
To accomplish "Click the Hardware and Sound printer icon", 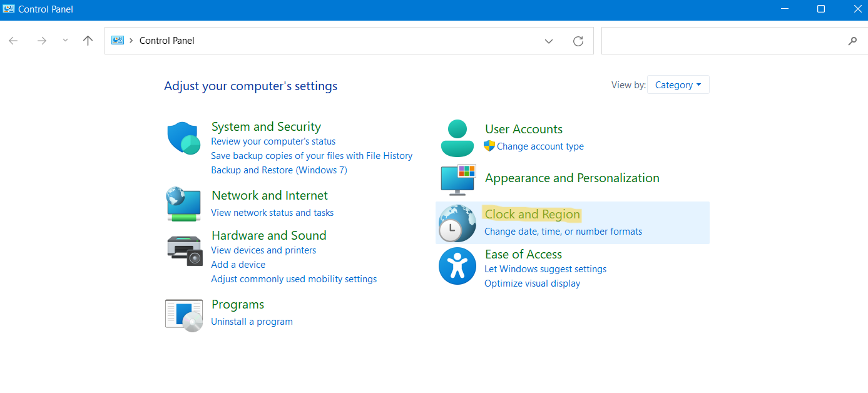I will (183, 250).
